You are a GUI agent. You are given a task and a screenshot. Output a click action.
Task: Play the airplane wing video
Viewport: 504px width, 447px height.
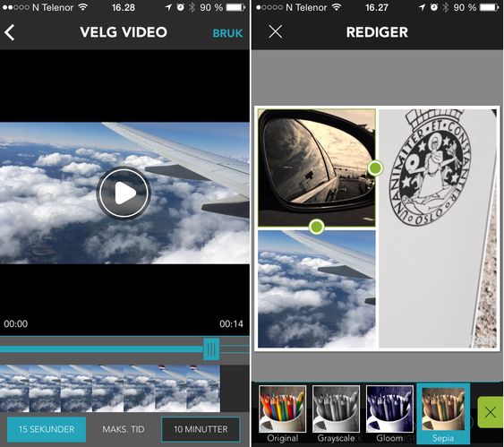tap(124, 193)
